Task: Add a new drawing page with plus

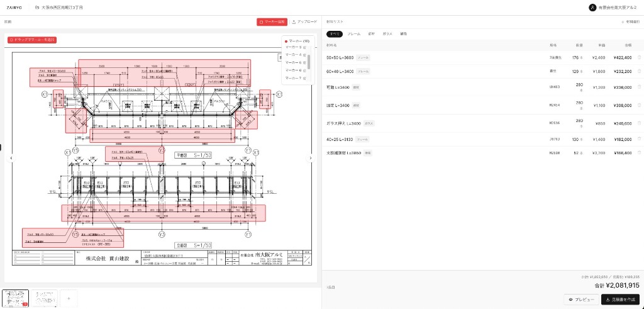Action: 69,298
